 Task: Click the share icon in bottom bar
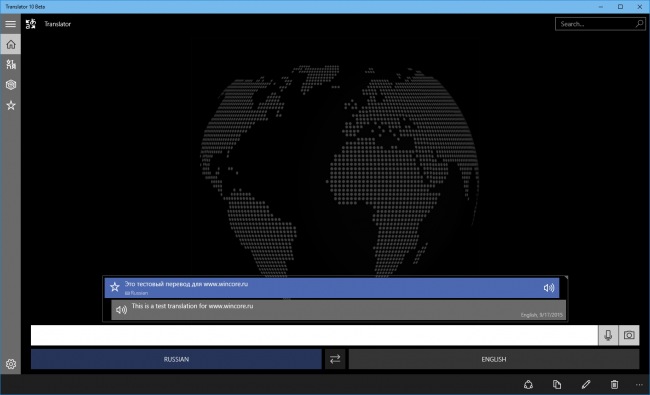pyautogui.click(x=528, y=385)
